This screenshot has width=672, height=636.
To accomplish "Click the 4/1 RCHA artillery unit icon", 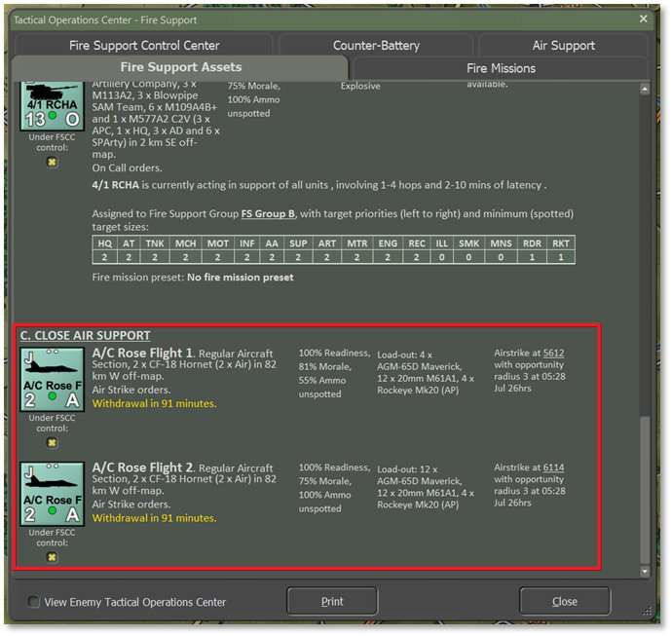I will tap(52, 107).
